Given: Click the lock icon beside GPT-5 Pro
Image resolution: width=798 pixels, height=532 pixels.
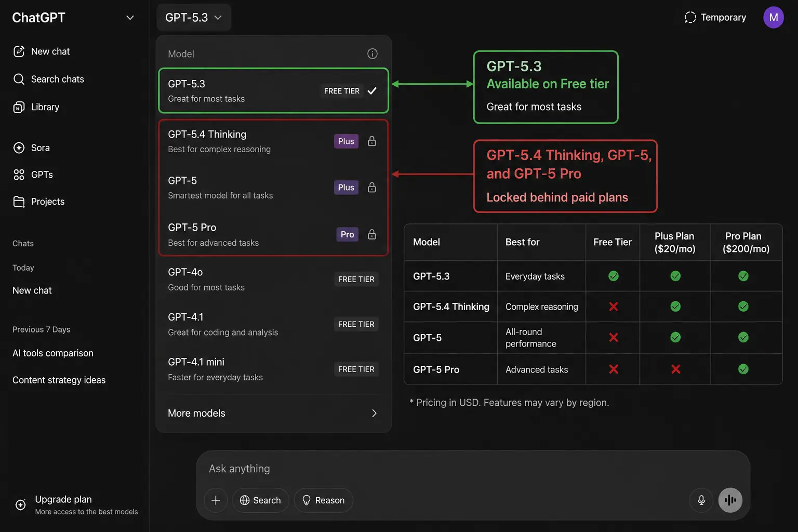Looking at the screenshot, I should pos(372,234).
